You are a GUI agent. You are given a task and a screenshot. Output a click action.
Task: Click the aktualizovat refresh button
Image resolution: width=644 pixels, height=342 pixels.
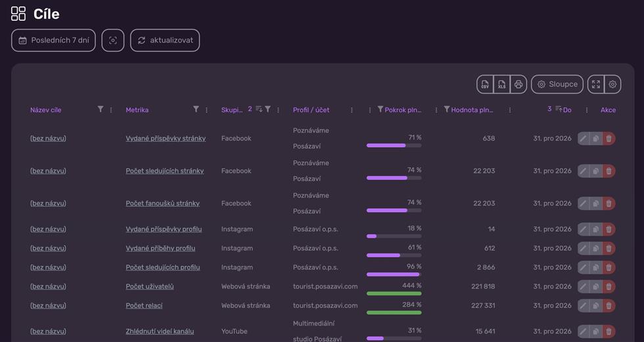click(165, 40)
